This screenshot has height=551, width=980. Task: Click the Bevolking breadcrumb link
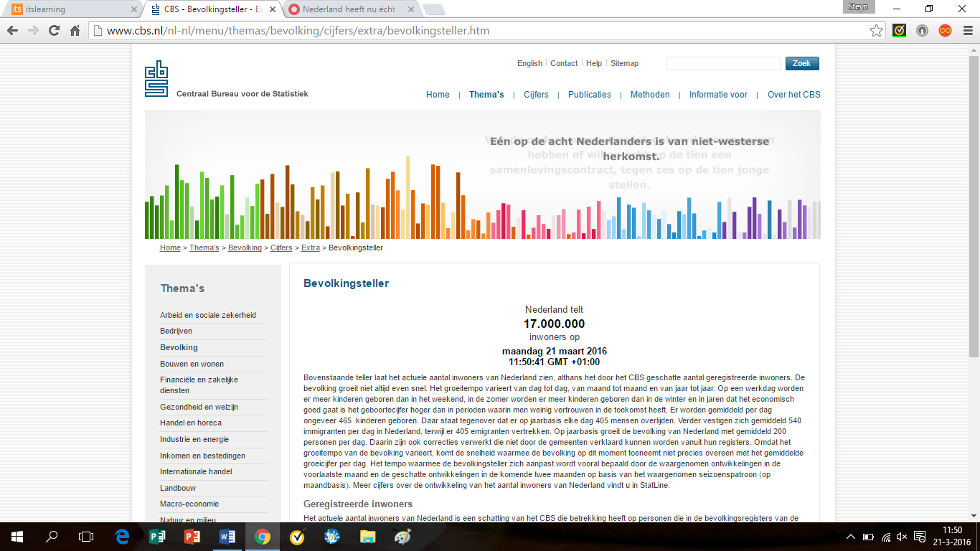pos(245,248)
